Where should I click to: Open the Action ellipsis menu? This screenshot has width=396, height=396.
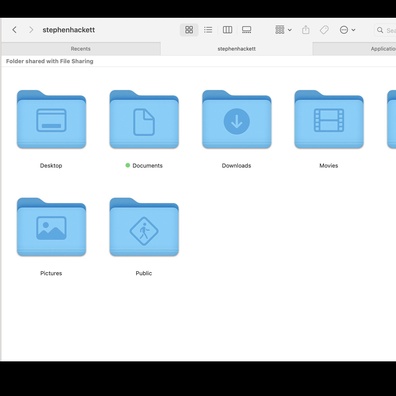[x=347, y=30]
